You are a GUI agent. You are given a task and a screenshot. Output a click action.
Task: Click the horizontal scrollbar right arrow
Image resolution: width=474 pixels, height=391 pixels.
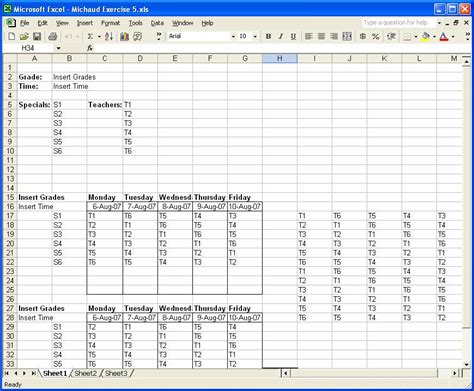pyautogui.click(x=455, y=373)
